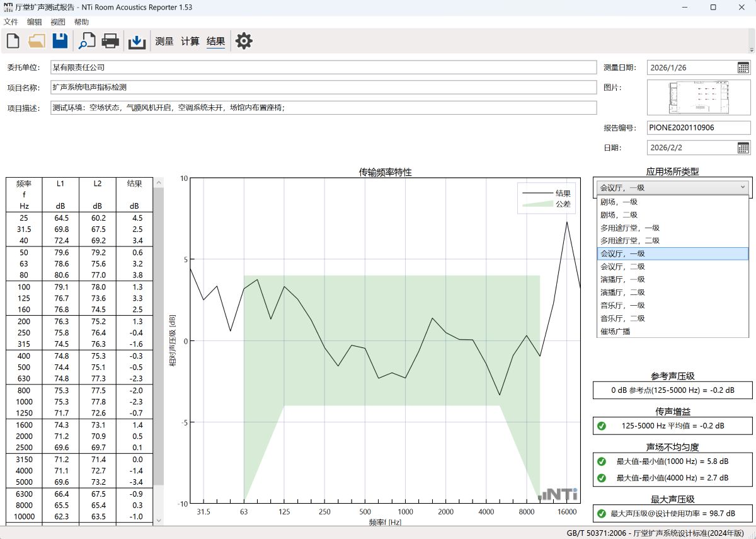Select 催场广播 in venue type list
Image resolution: width=756 pixels, height=539 pixels.
pyautogui.click(x=615, y=332)
